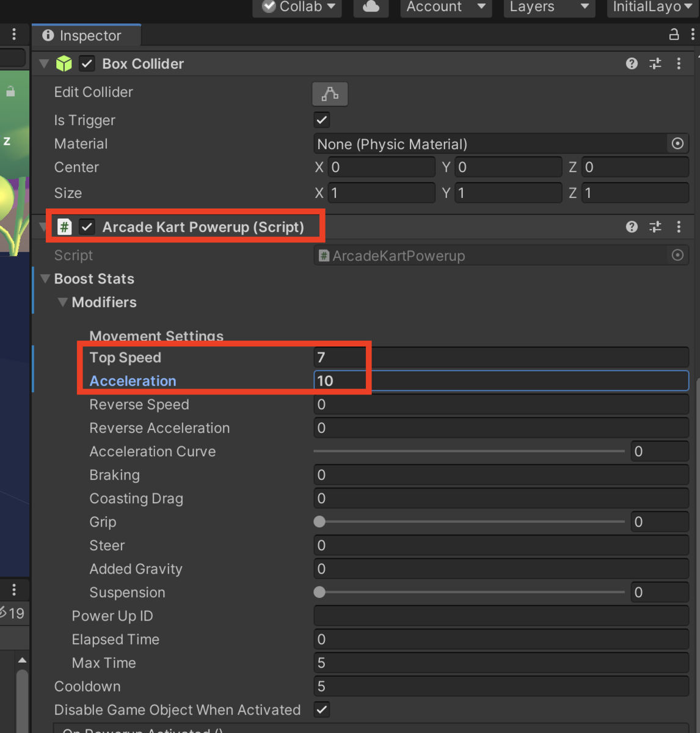Click the Top Speed value field
Image resolution: width=700 pixels, height=733 pixels.
pos(501,357)
